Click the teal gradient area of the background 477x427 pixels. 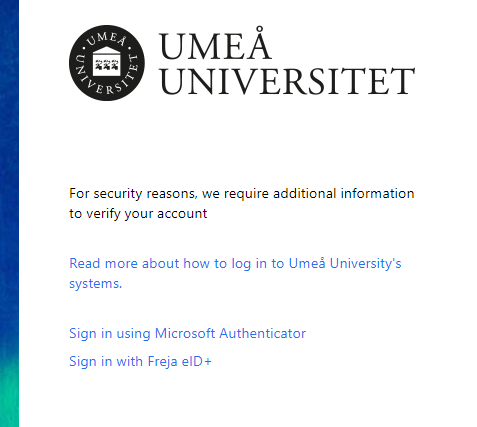(x=9, y=393)
